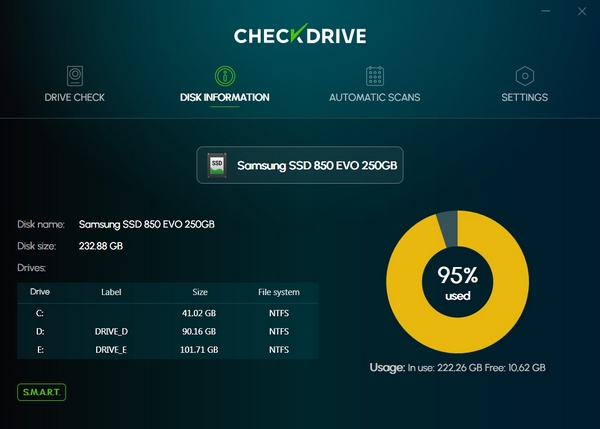Switch to SETTINGS tab label
The width and height of the screenshot is (600, 429).
click(x=525, y=98)
